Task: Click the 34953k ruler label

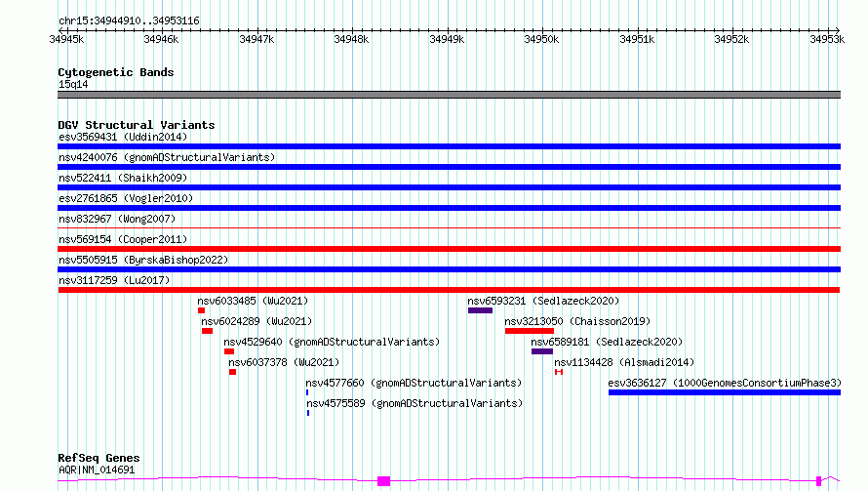Action: (x=828, y=39)
